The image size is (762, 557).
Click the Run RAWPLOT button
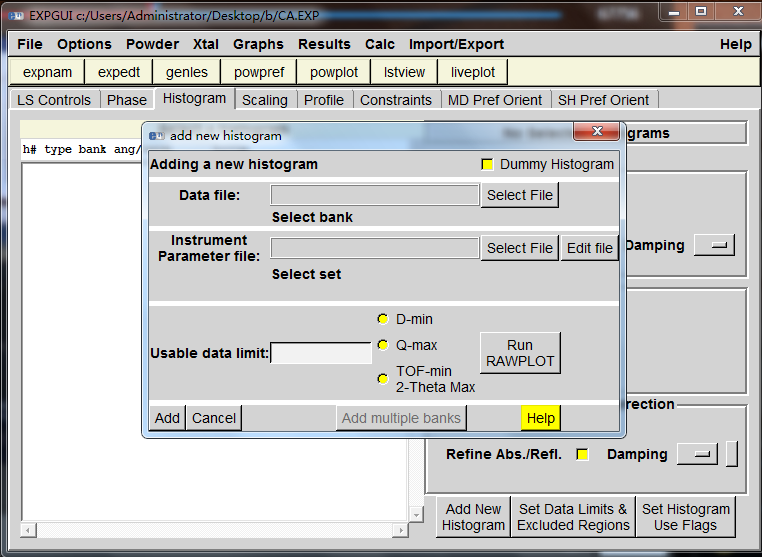click(x=520, y=353)
